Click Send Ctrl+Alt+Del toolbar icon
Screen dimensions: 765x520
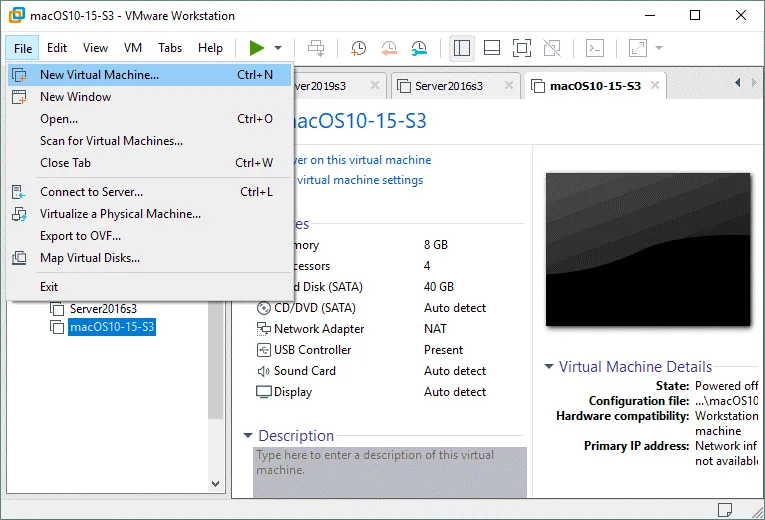(316, 48)
